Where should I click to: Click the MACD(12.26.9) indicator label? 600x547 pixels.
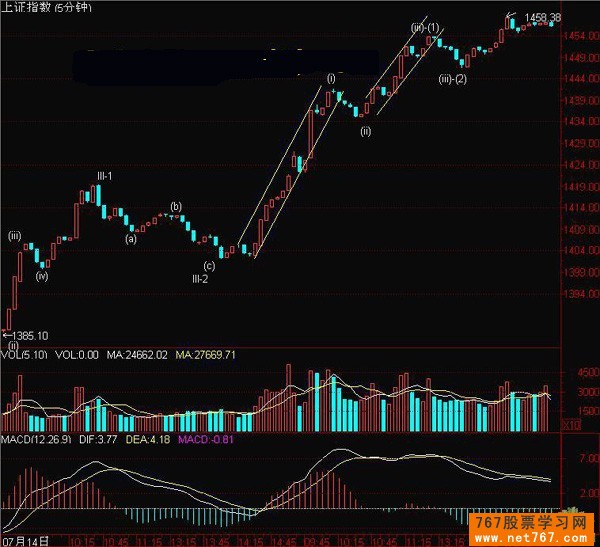point(36,439)
